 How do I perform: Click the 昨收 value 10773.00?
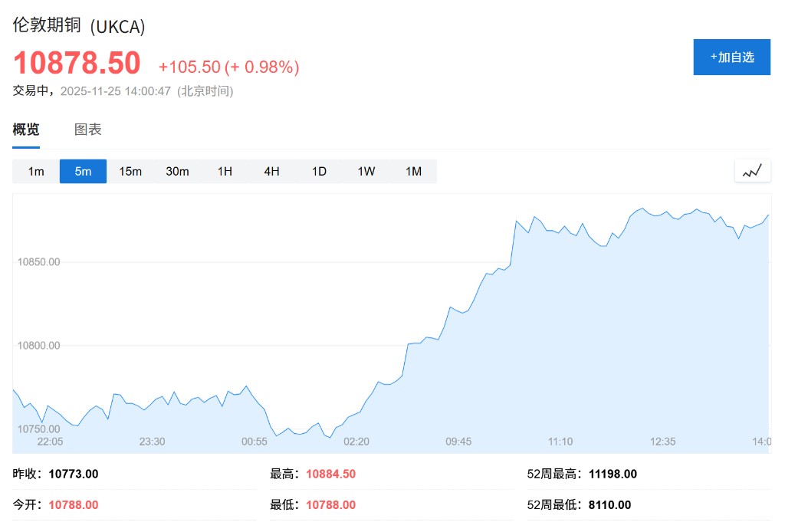pyautogui.click(x=73, y=474)
